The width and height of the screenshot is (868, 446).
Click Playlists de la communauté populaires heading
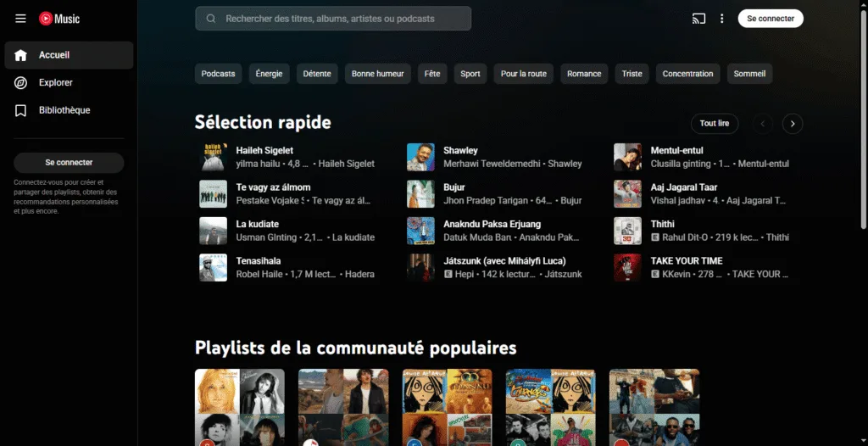pos(355,348)
